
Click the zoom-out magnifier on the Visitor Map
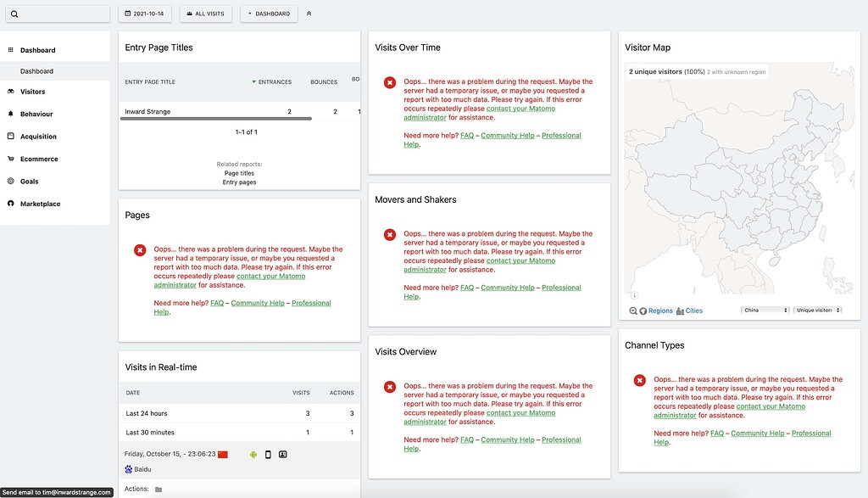click(x=632, y=311)
